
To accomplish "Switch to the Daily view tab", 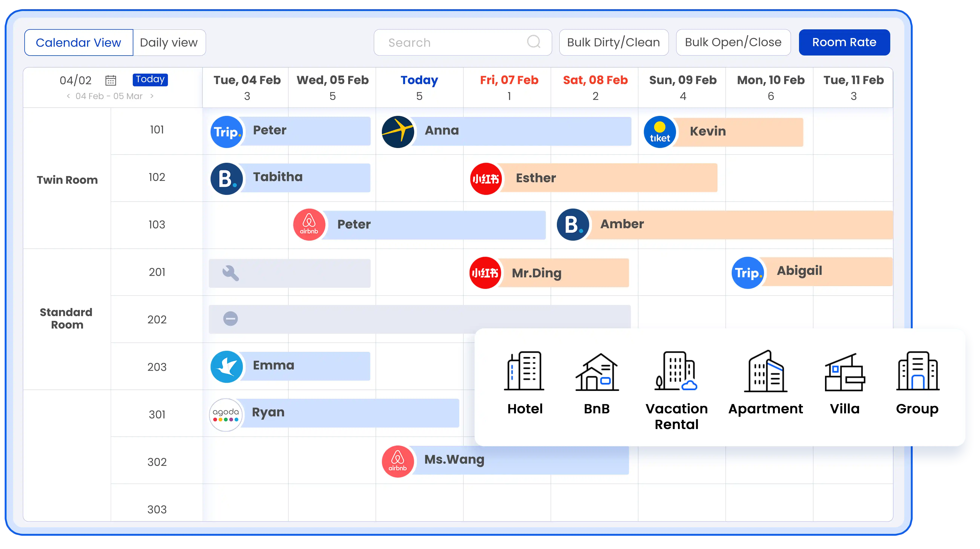I will coord(168,42).
